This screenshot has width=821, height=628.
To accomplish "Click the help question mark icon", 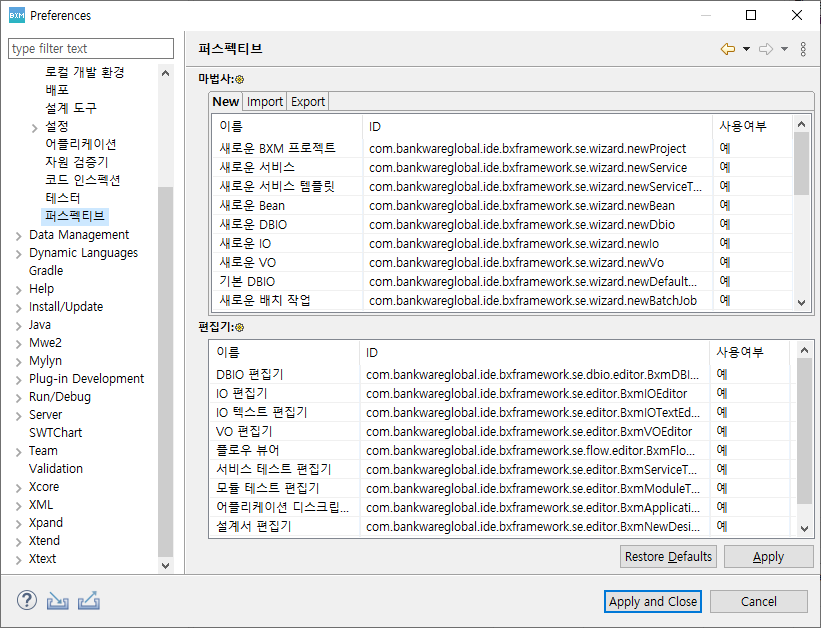I will pyautogui.click(x=27, y=601).
